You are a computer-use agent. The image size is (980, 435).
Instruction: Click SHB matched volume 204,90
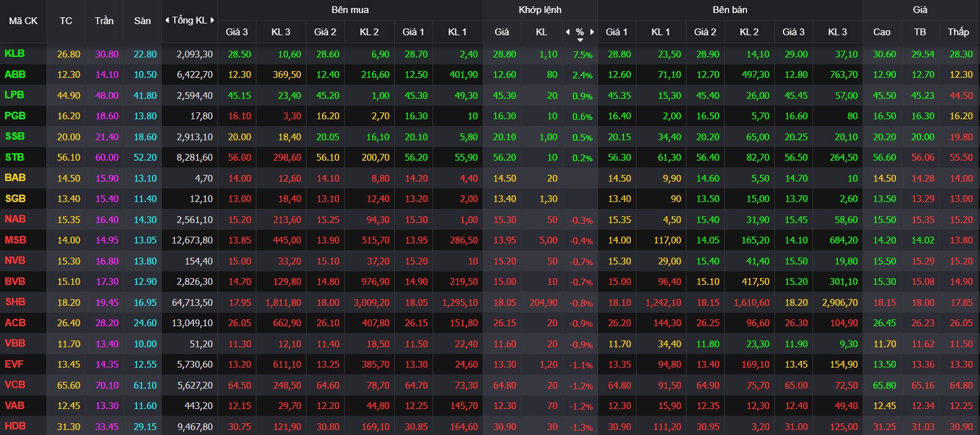(544, 303)
